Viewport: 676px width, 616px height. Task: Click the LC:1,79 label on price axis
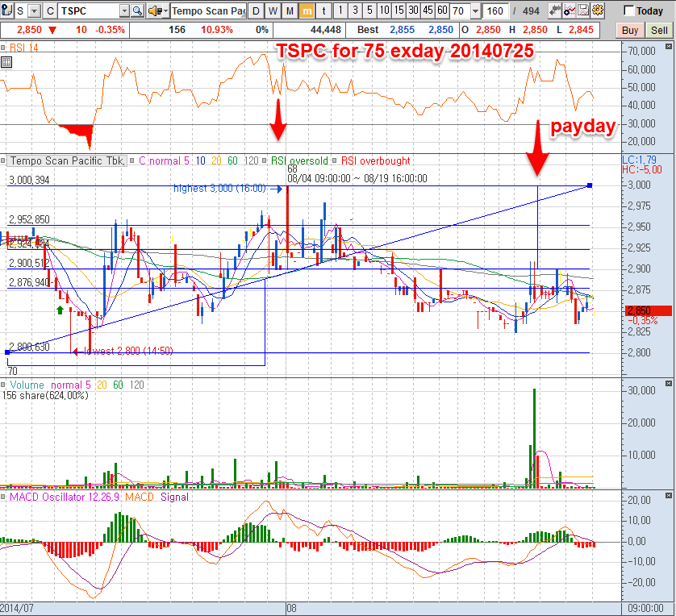click(x=640, y=160)
